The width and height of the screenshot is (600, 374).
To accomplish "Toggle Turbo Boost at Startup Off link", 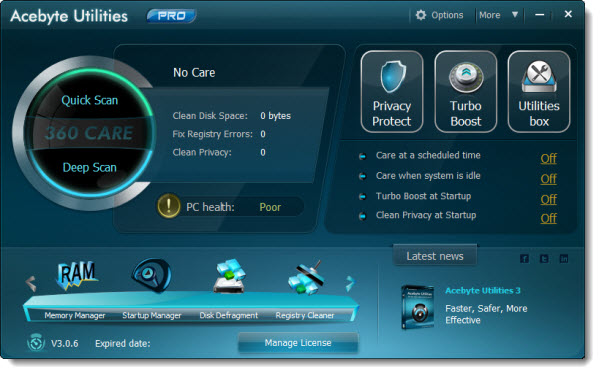I will (548, 199).
